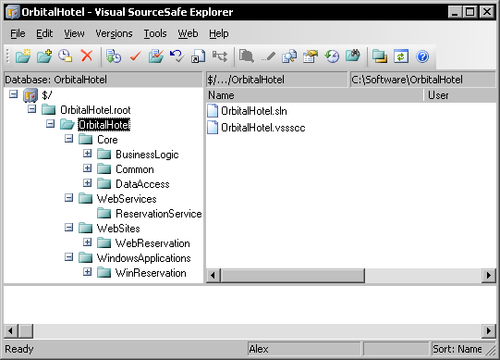Select the ReservationService folder
Viewport: 500px width, 360px height.
click(158, 213)
